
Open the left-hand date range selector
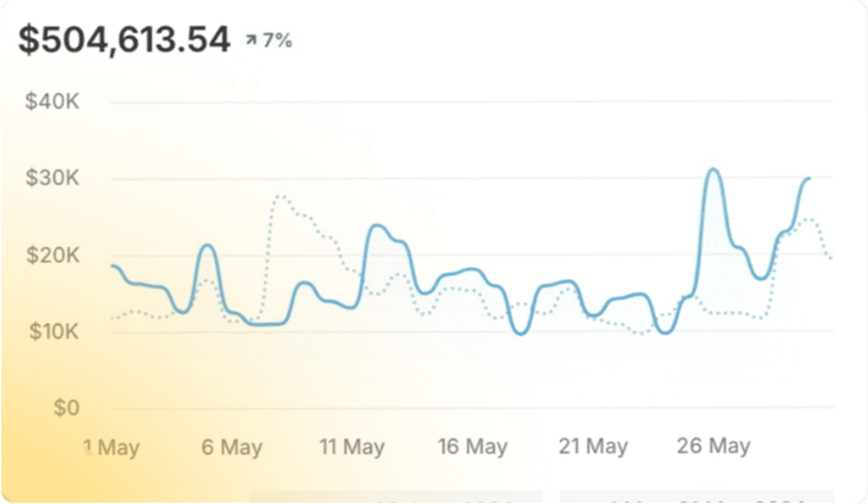396,497
